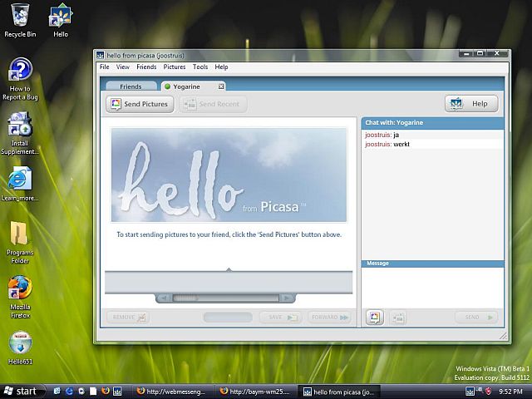Open the Pictures menu

point(175,66)
